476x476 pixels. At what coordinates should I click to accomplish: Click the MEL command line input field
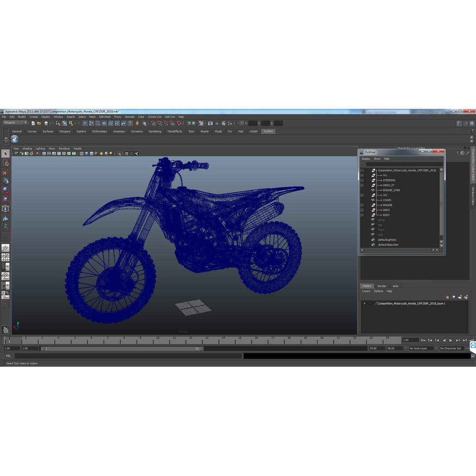tap(128, 356)
